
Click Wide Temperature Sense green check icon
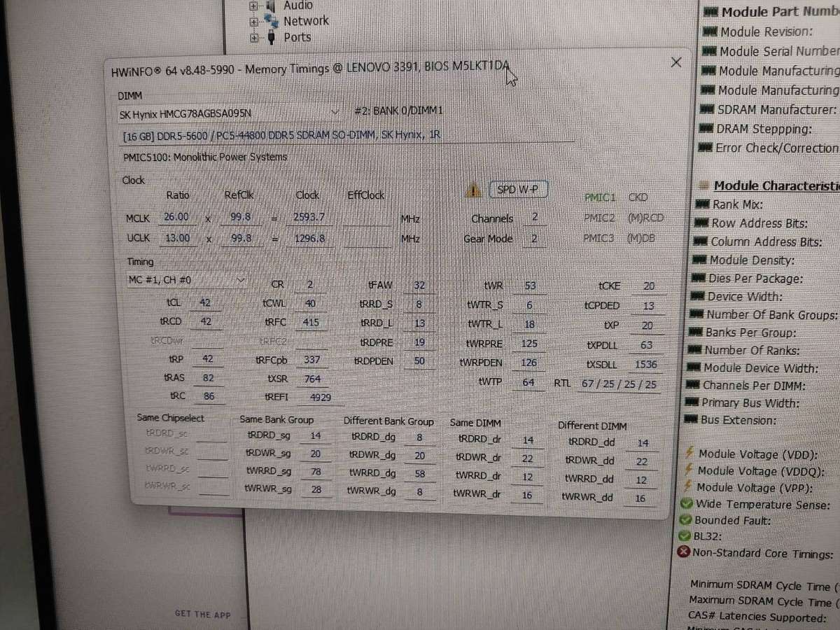687,504
